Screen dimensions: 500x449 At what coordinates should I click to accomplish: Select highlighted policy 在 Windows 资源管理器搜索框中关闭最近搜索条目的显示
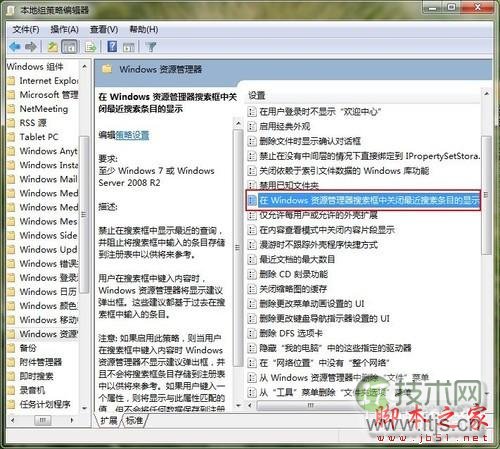(363, 200)
